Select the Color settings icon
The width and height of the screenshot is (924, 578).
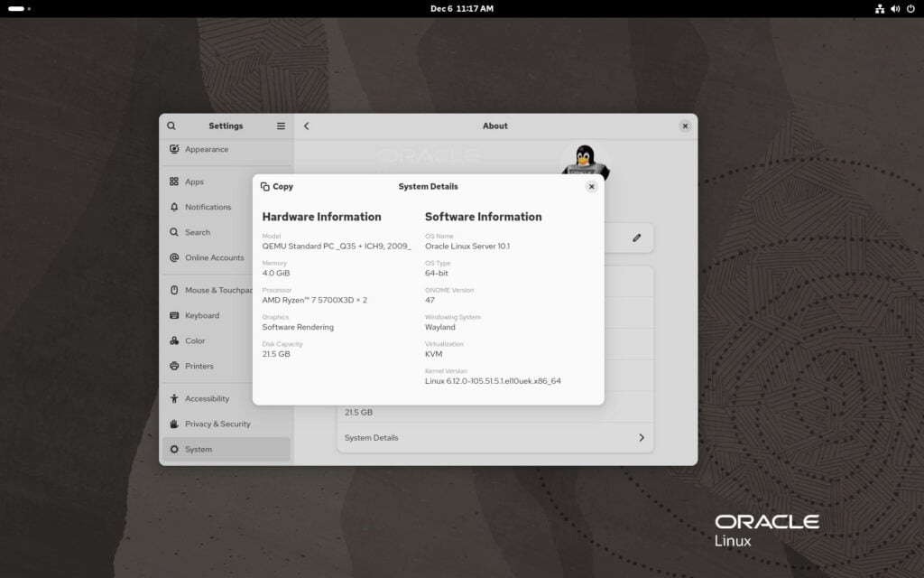tap(173, 340)
